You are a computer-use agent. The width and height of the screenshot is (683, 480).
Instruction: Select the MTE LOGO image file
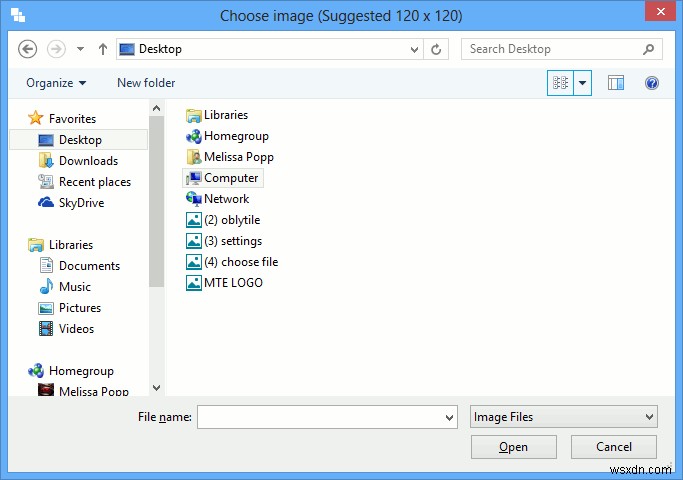point(224,283)
